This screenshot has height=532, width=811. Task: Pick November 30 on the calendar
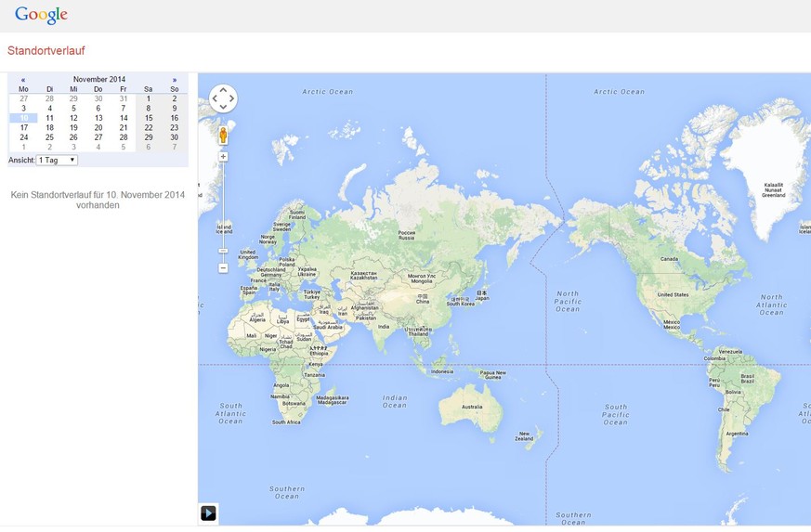[x=174, y=137]
